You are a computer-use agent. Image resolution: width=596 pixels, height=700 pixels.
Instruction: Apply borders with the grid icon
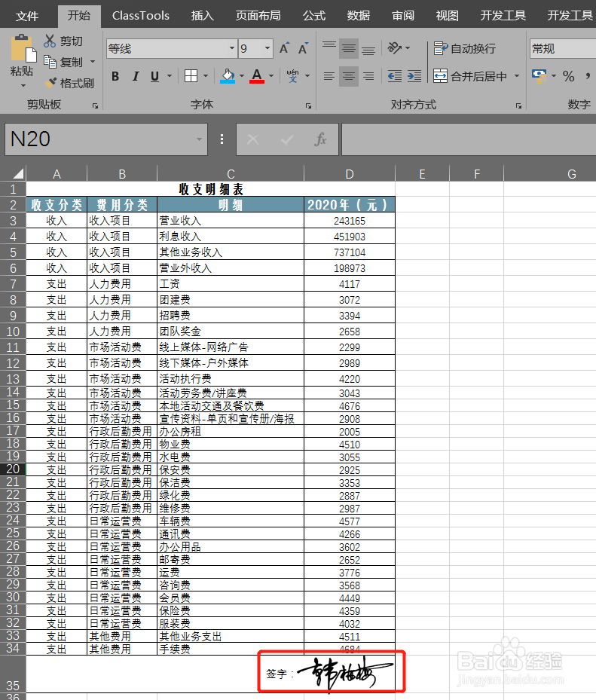coord(191,76)
